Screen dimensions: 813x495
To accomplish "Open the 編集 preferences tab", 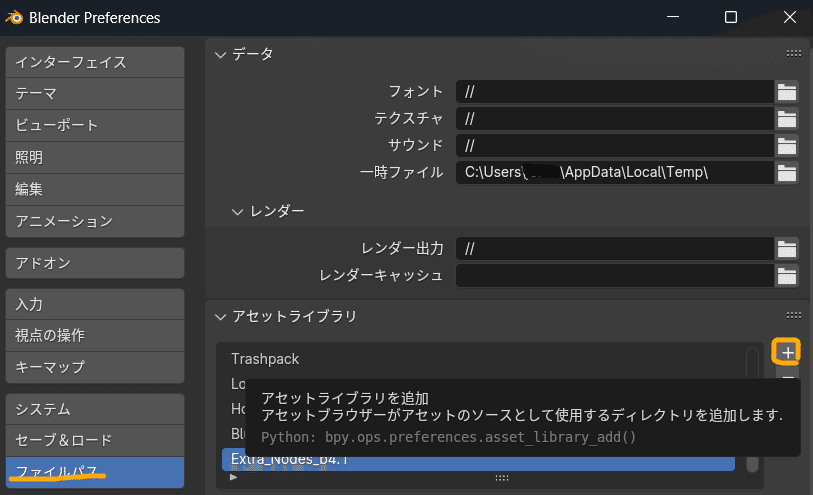I will pos(95,190).
